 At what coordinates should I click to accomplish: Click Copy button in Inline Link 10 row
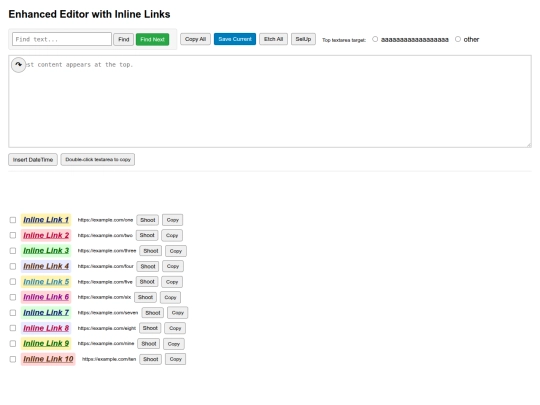coord(176,359)
